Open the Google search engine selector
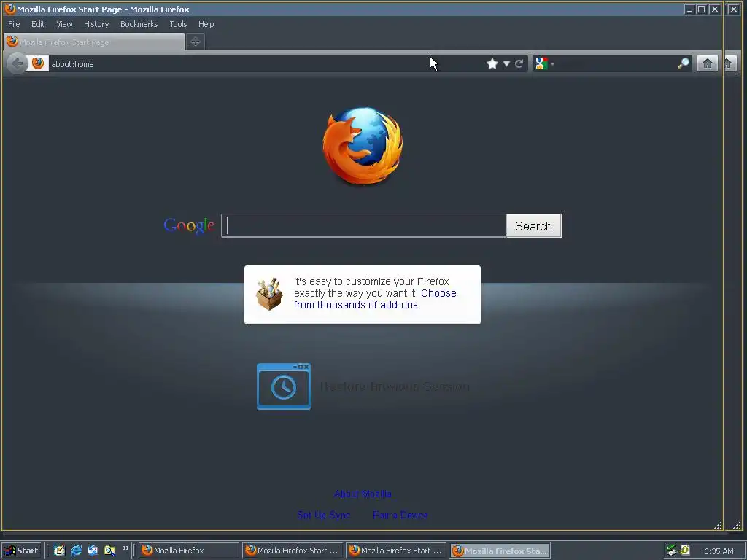Viewport: 747px width, 560px height. click(544, 64)
